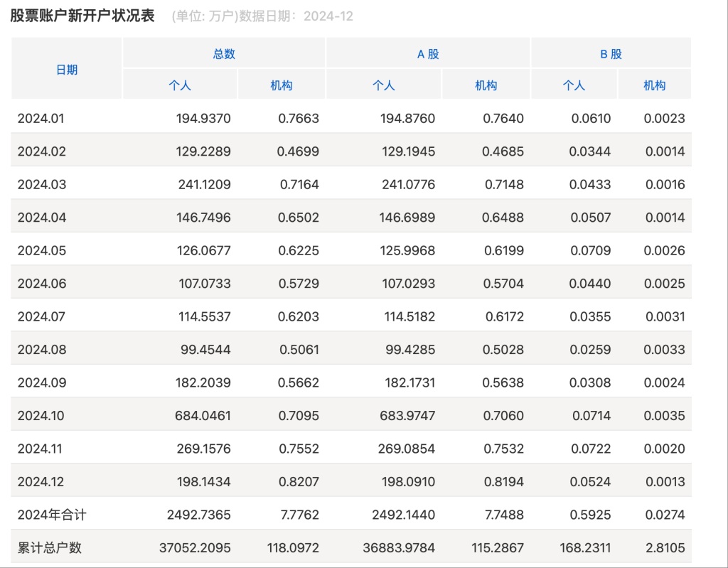Click the 2024.01 date row label

[41, 119]
